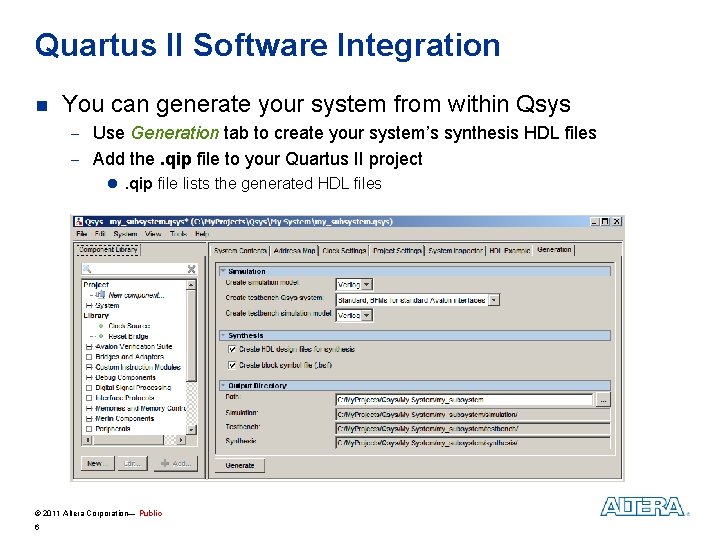Viewport: 720px width, 540px height.
Task: Open the System menu
Action: click(125, 234)
